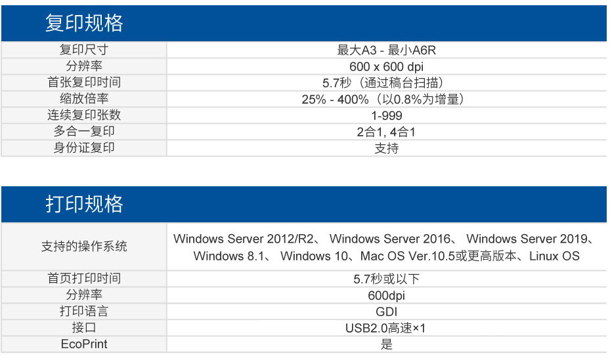Select the 身份证复印 row label

tap(84, 148)
